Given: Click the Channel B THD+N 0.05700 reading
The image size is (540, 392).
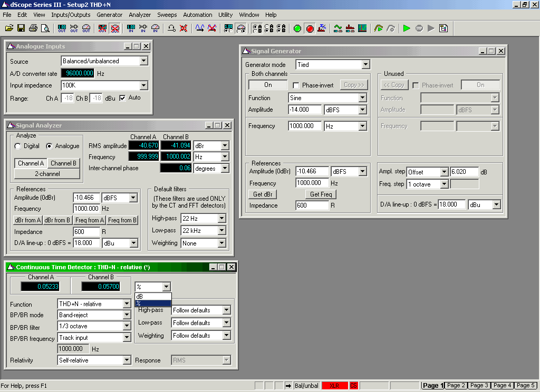Looking at the screenshot, I should (101, 286).
